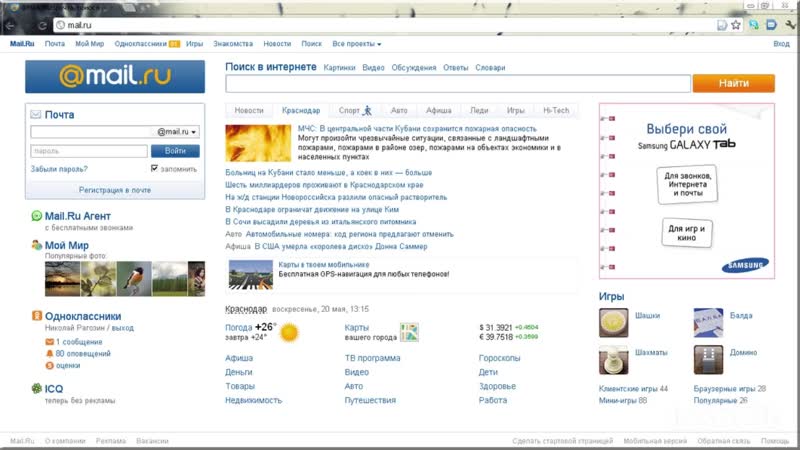Click Для звонков, Интернета и почты button
The height and width of the screenshot is (450, 800).
point(687,184)
